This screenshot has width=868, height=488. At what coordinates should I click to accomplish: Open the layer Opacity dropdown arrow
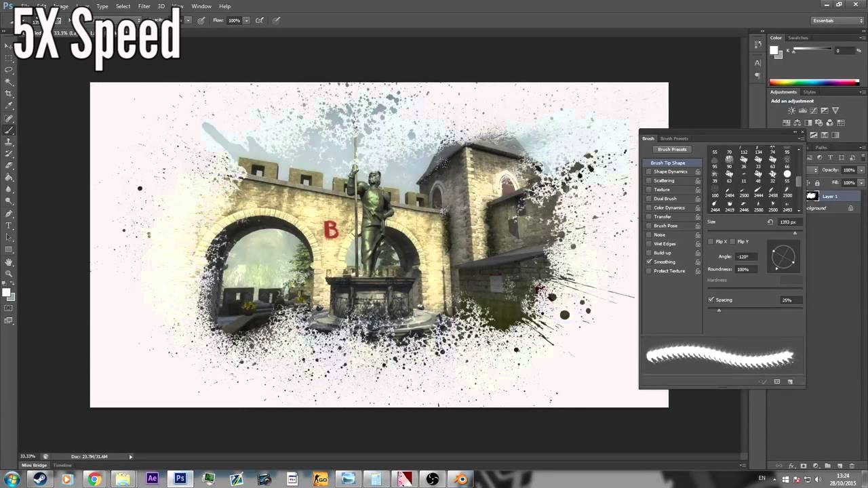click(861, 170)
